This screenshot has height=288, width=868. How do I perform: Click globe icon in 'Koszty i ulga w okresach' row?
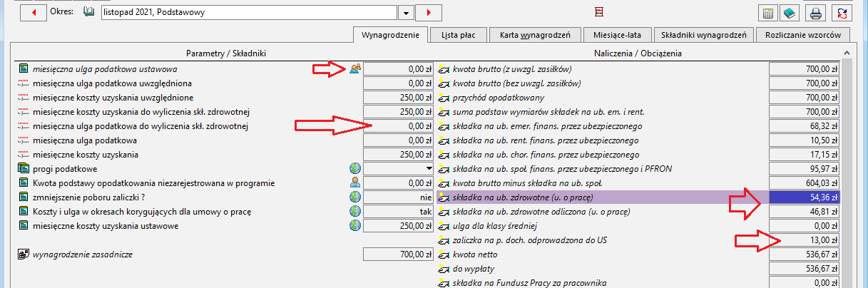[x=354, y=212]
